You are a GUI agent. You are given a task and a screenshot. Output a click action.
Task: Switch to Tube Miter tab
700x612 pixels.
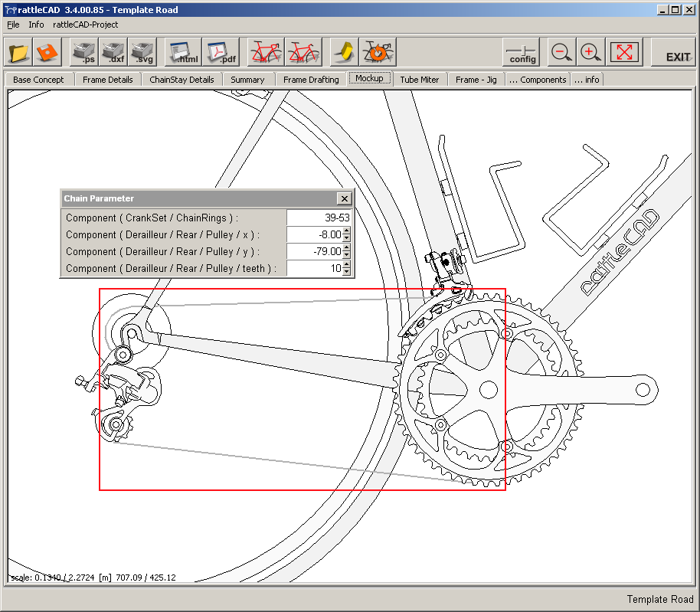pos(420,80)
